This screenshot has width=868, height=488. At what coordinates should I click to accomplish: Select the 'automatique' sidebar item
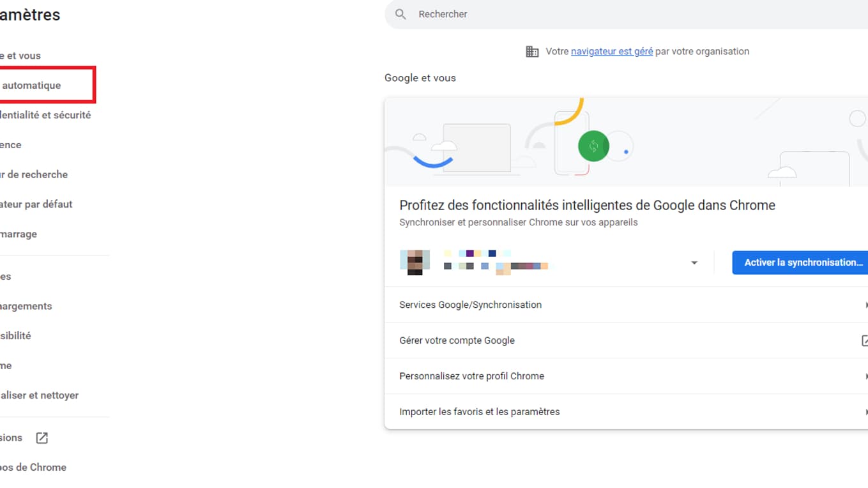(31, 85)
